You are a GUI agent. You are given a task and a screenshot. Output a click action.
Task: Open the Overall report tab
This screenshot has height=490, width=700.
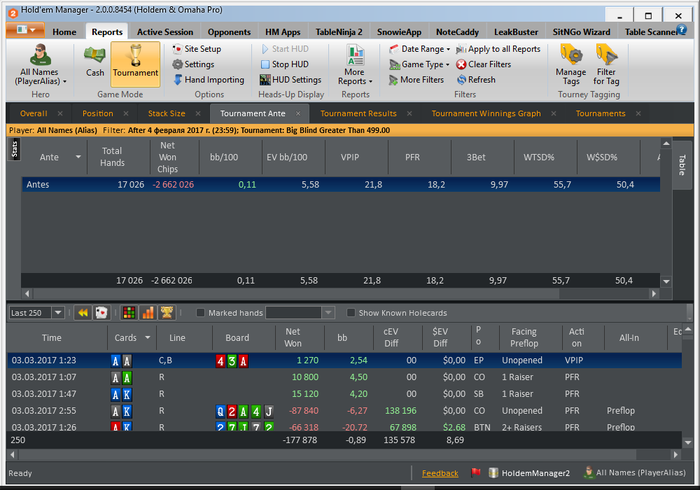coord(33,113)
